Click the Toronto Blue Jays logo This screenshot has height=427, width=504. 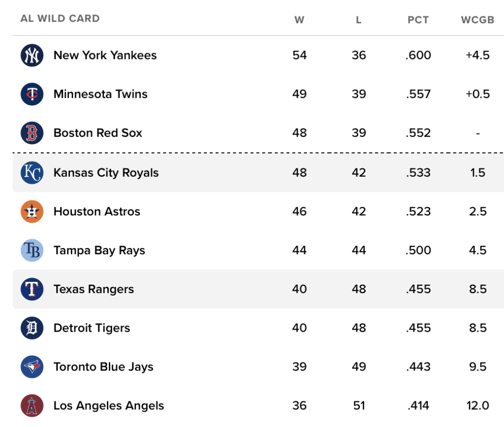(32, 367)
